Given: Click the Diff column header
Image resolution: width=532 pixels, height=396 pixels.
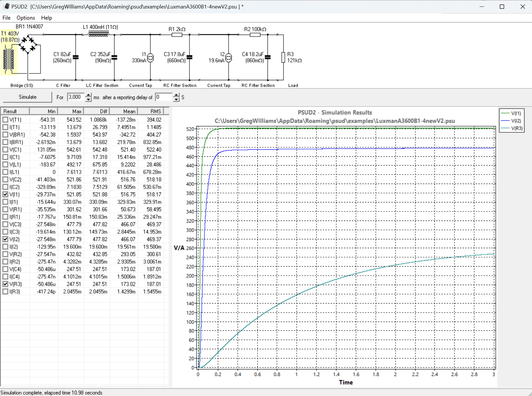Looking at the screenshot, I should [97, 111].
